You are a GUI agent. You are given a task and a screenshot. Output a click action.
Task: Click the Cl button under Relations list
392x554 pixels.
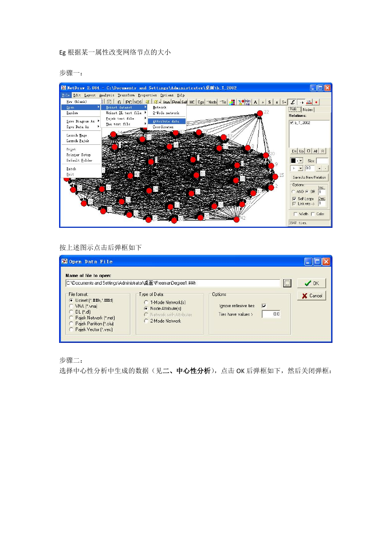(309, 151)
